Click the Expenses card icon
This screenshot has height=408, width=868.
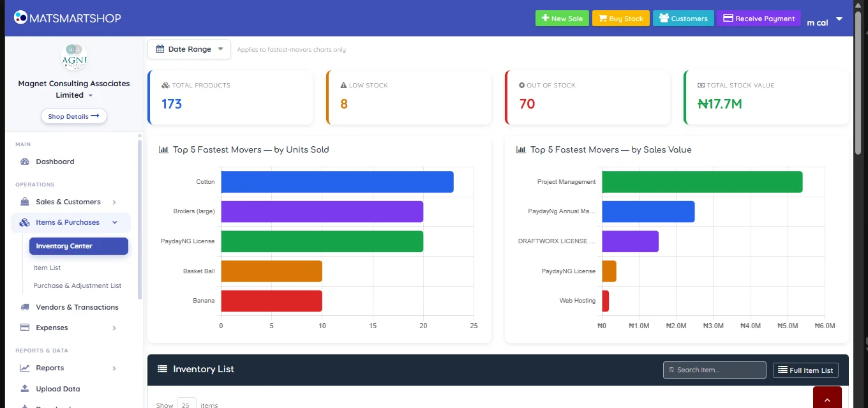point(25,328)
